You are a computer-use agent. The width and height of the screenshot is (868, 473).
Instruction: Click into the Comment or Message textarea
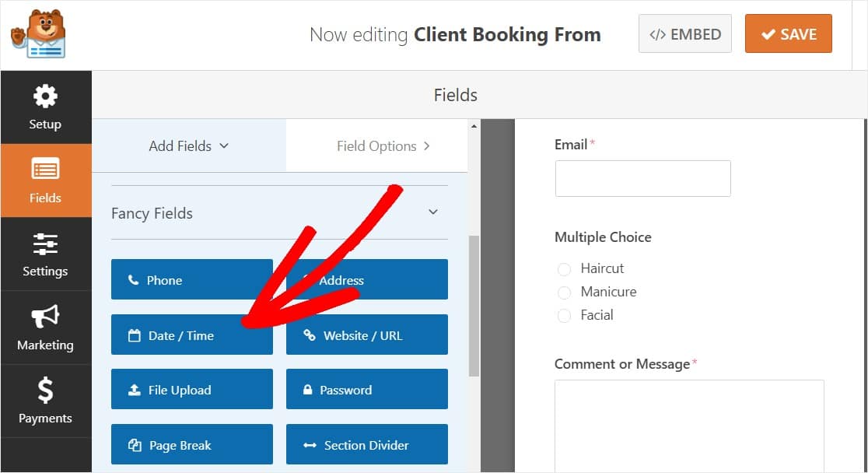[x=689, y=426]
